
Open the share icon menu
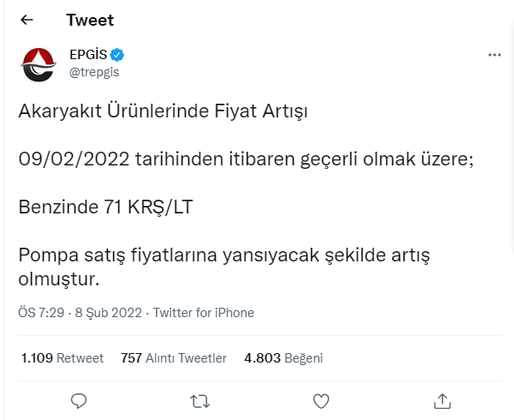pos(442,400)
